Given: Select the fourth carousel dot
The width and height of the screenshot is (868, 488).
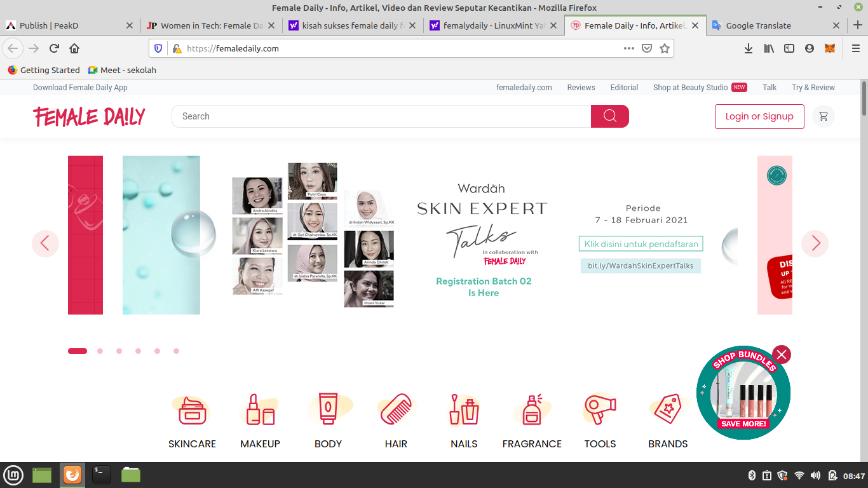Looking at the screenshot, I should (x=138, y=351).
